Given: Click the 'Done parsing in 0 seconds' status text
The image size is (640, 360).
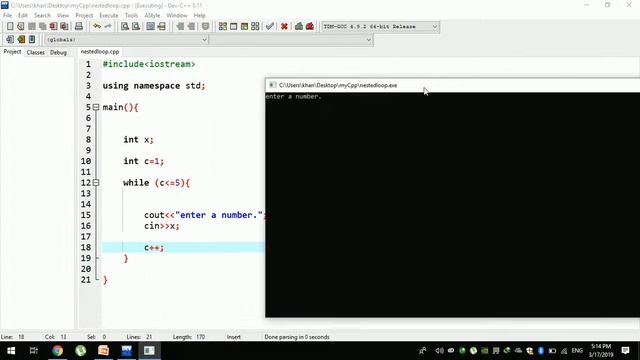Looking at the screenshot, I should [x=297, y=337].
